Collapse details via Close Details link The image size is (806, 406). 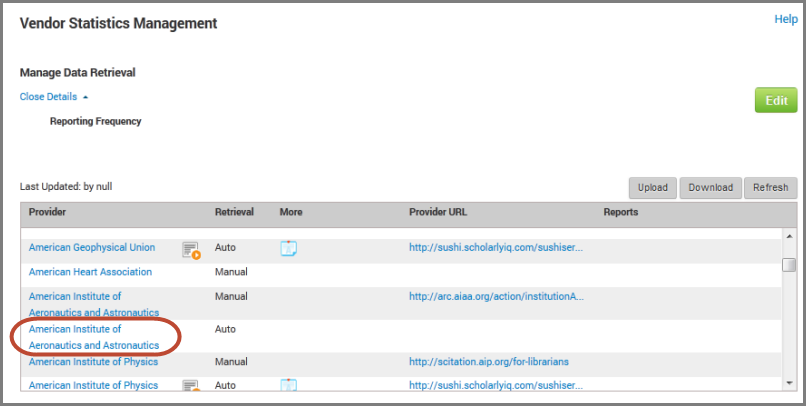point(53,97)
